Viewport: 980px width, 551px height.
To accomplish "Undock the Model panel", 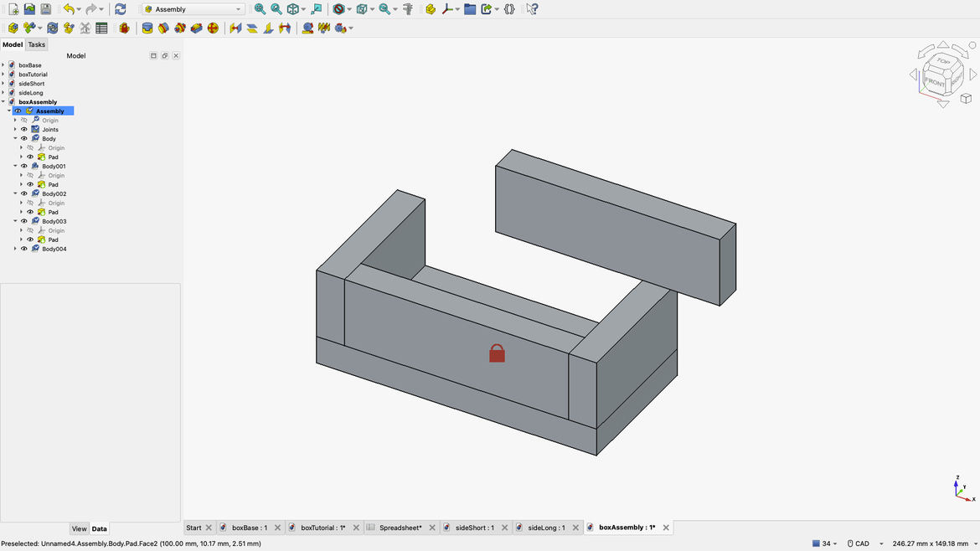I will click(164, 55).
